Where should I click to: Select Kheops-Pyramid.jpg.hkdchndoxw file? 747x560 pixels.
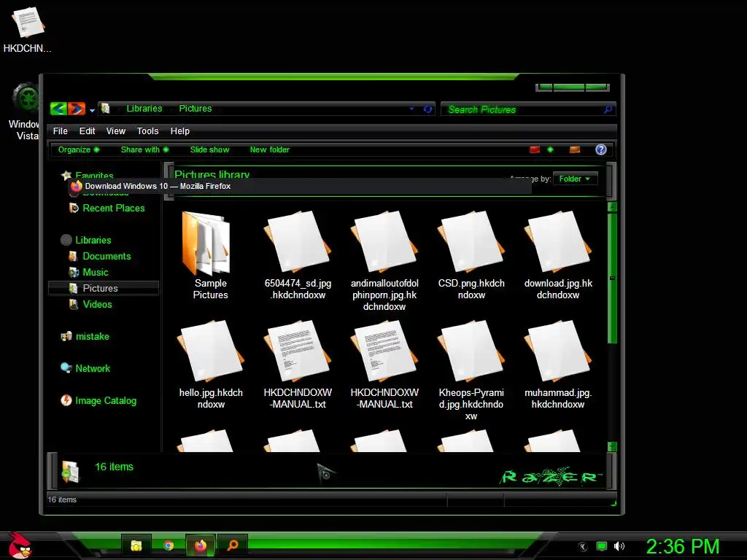click(x=471, y=371)
